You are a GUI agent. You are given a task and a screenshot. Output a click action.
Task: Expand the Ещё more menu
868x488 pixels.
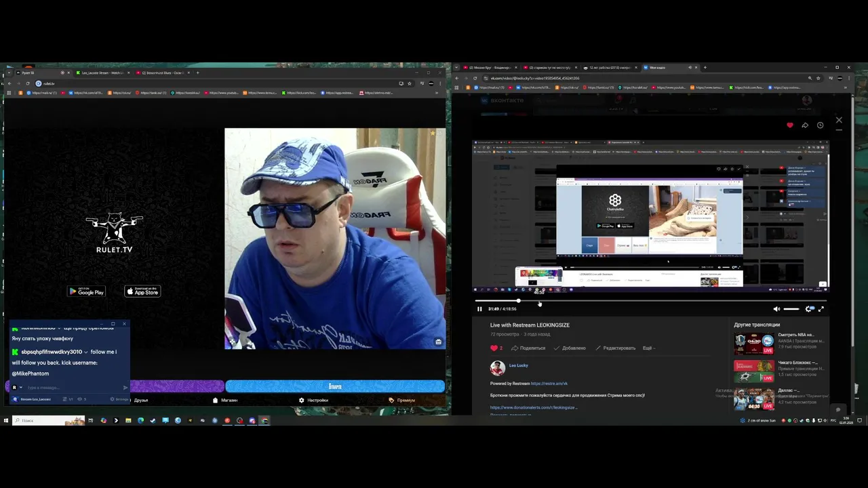tap(649, 348)
